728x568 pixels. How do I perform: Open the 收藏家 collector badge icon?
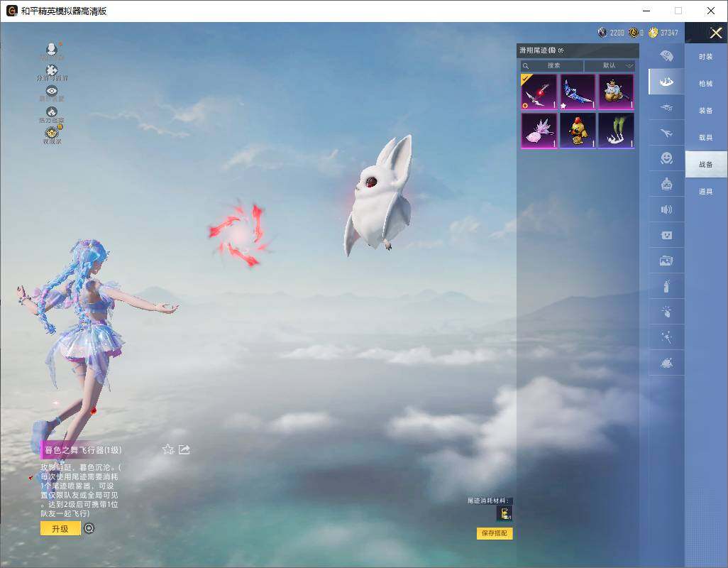[x=52, y=132]
